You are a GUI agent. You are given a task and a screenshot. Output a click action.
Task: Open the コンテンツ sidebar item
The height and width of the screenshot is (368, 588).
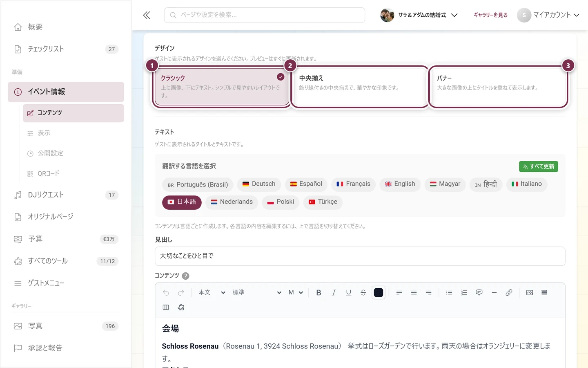click(x=73, y=113)
